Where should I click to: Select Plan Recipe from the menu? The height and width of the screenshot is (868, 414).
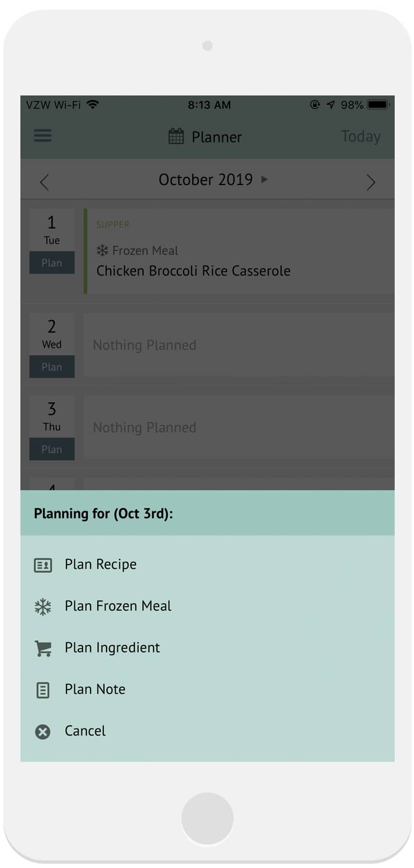(101, 565)
